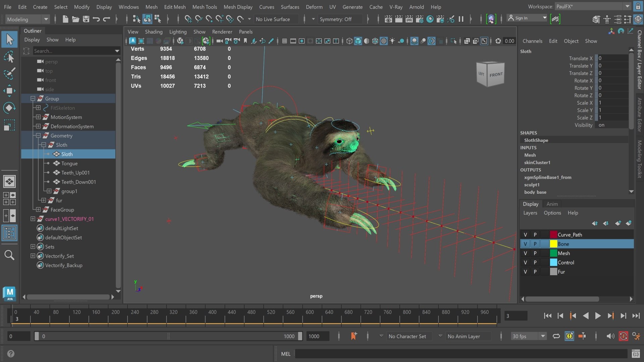Collapse the Geometry group in Outliner

click(38, 136)
